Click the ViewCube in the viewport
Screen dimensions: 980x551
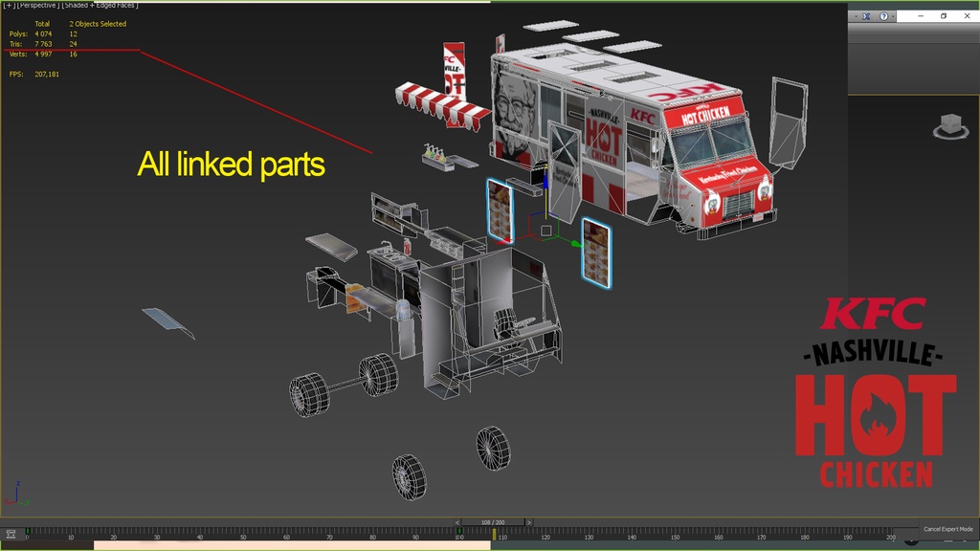pyautogui.click(x=951, y=125)
